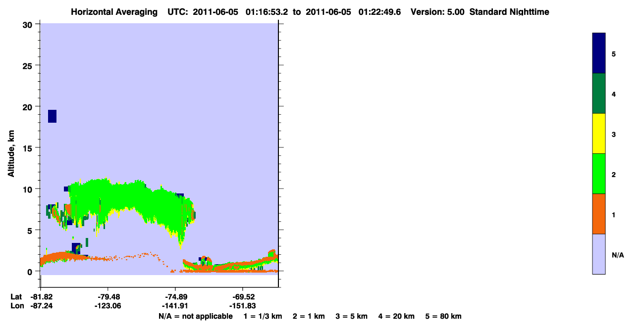Click the isolated dark blue block near 19 km
Screen dimensions: 644x330
point(52,116)
